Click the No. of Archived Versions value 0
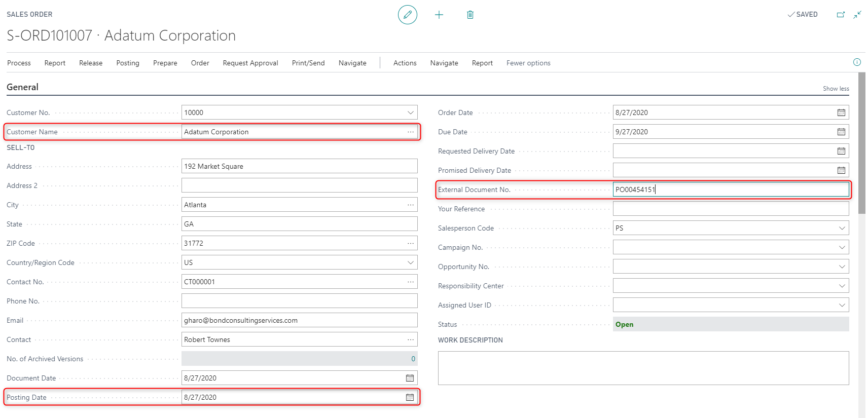 [x=413, y=359]
